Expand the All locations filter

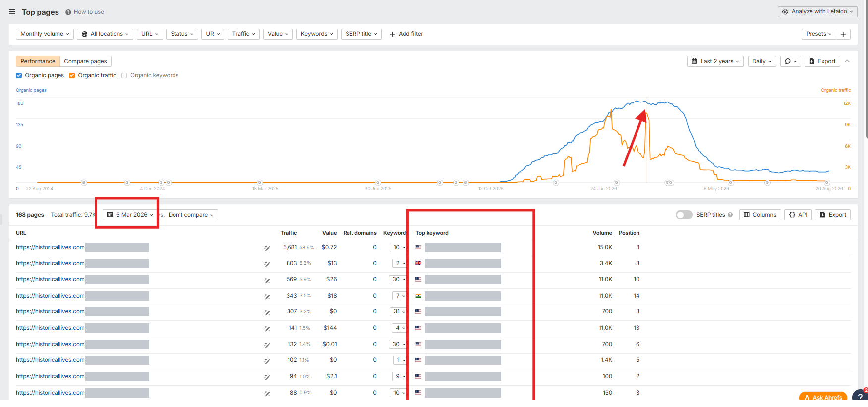click(x=105, y=34)
